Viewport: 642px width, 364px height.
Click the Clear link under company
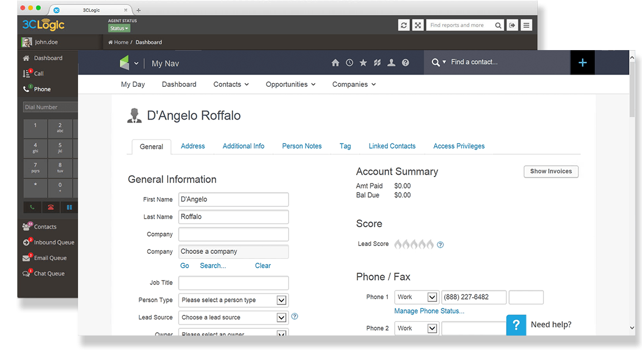[263, 265]
